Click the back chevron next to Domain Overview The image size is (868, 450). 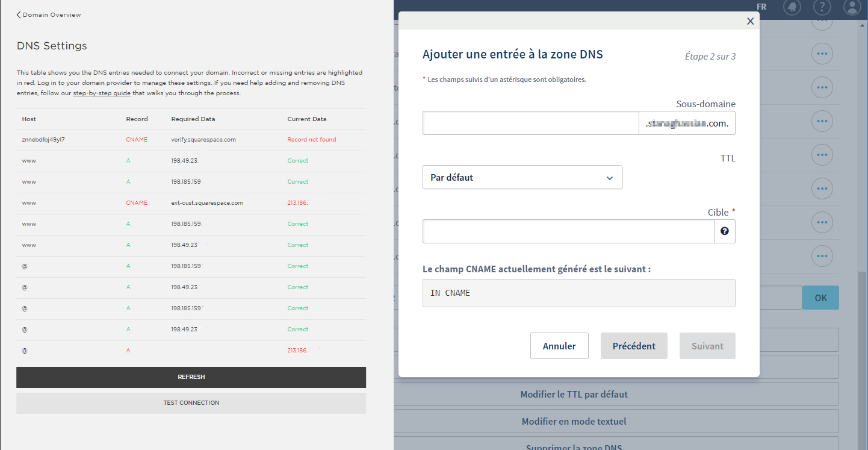click(x=19, y=14)
